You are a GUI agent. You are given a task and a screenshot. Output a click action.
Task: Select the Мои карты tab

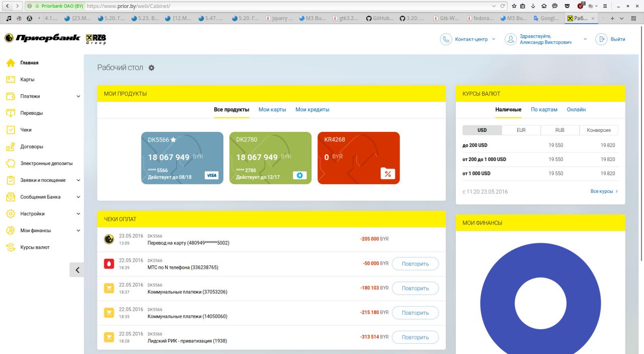[272, 110]
